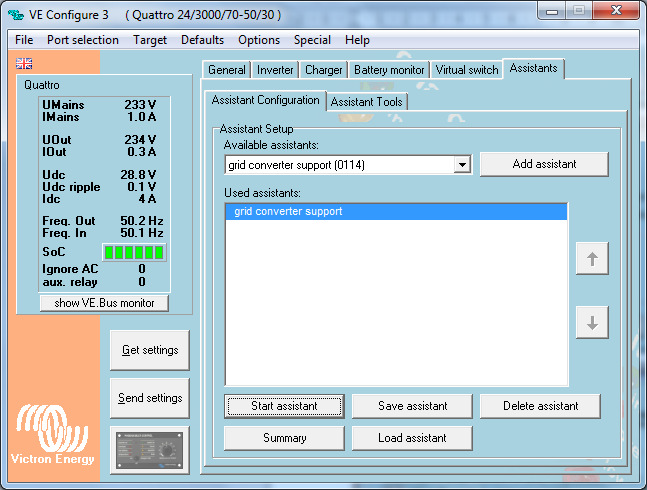
Task: Click the Freq. Out 50.2 Hz reading
Action: 142,221
